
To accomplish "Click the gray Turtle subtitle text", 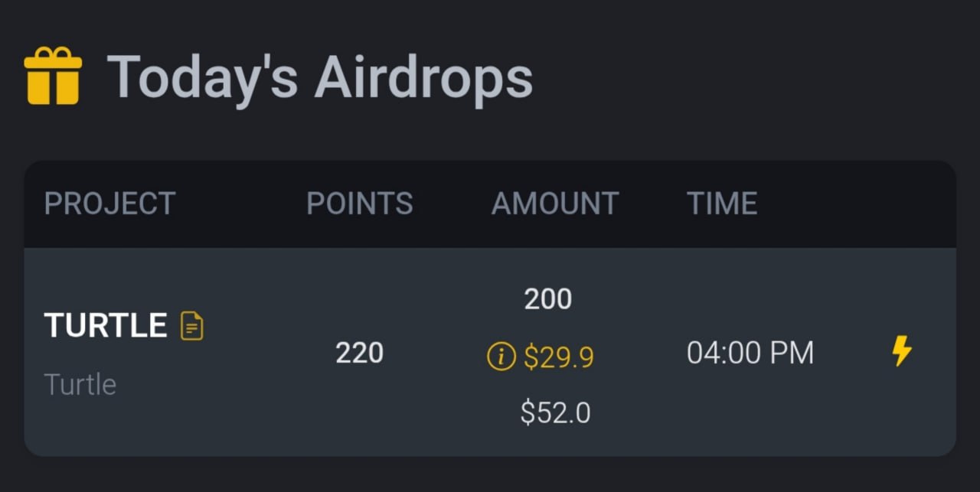I will click(x=80, y=383).
